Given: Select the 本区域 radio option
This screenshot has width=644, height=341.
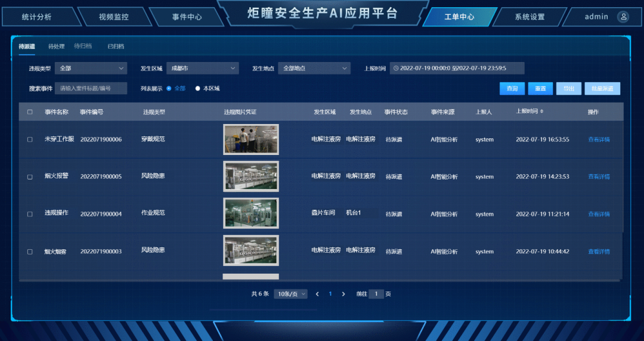Looking at the screenshot, I should (x=198, y=89).
